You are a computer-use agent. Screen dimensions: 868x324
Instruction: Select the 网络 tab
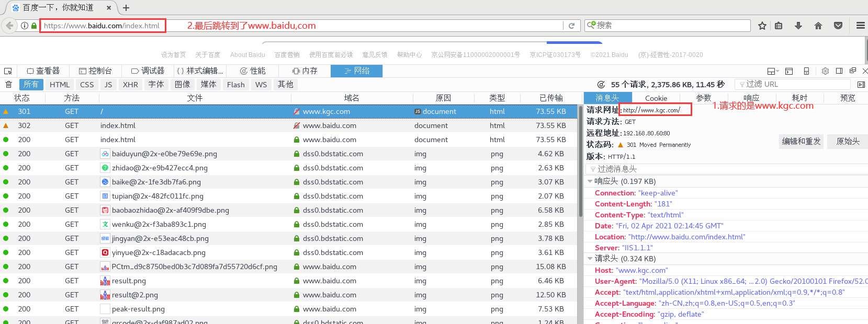tap(357, 71)
